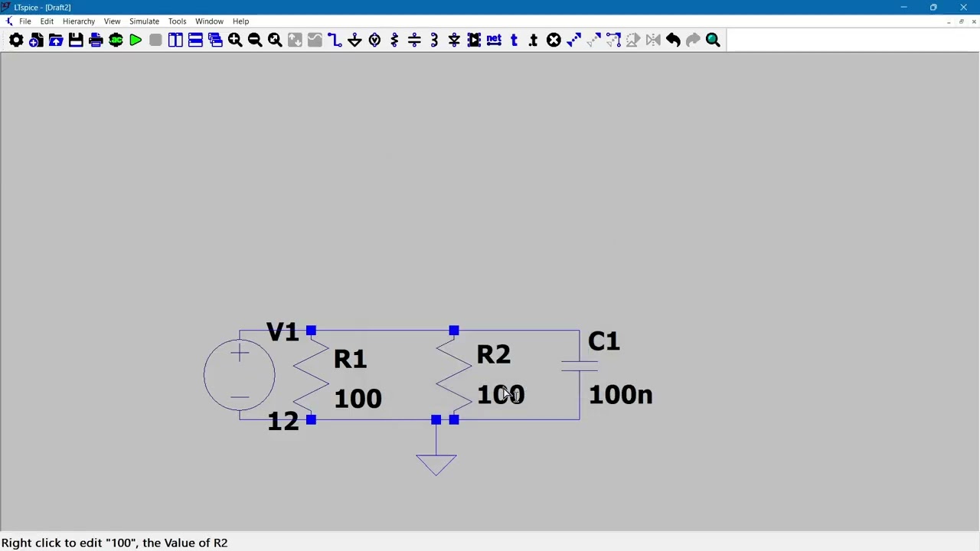Restore down the LTspice window
The height and width of the screenshot is (551, 980).
click(933, 7)
